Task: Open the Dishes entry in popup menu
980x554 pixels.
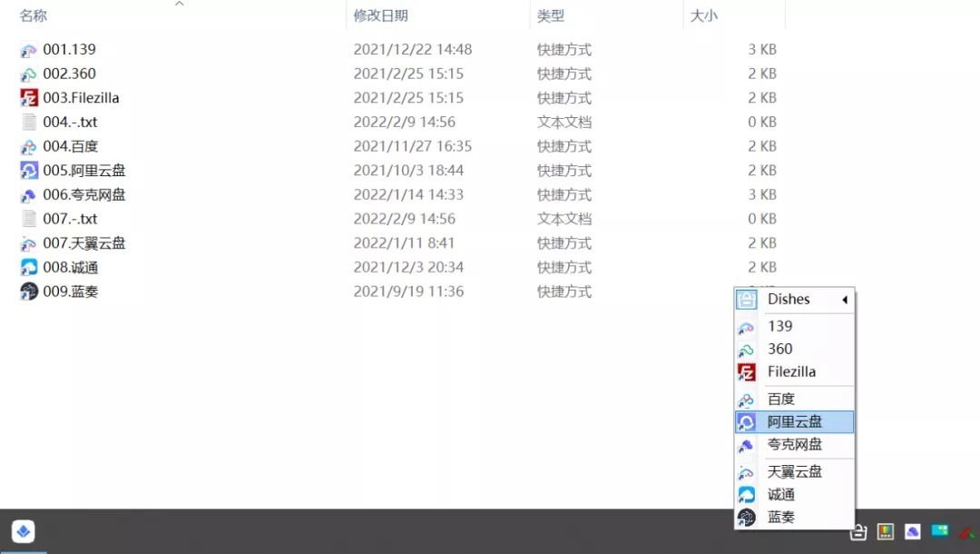Action: pyautogui.click(x=794, y=300)
